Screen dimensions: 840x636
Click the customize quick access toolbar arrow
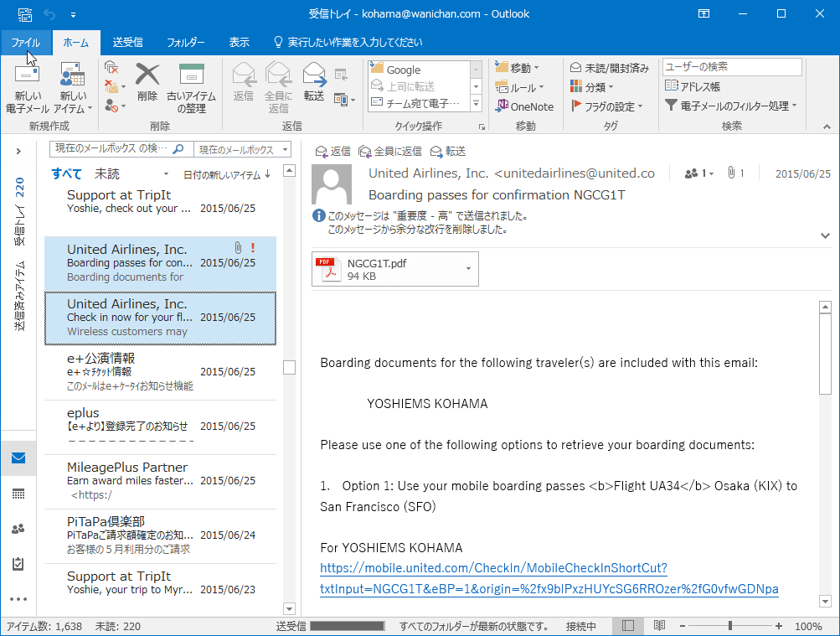[73, 14]
